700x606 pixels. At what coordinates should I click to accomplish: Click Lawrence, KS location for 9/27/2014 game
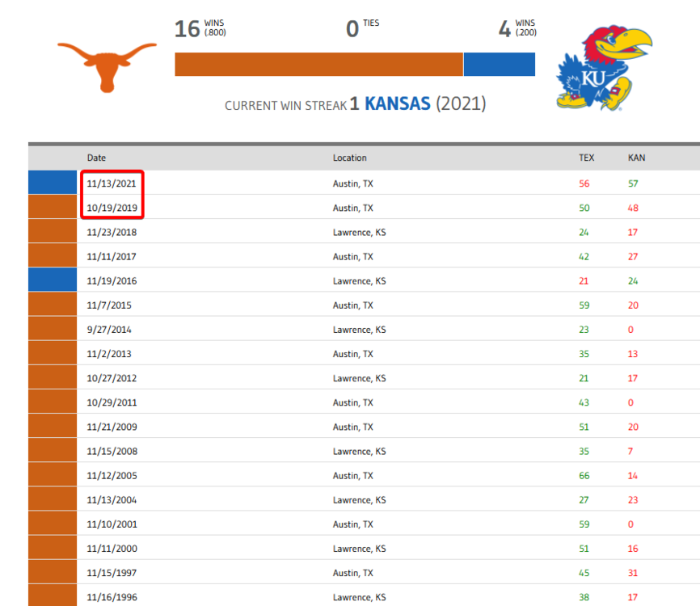click(359, 329)
